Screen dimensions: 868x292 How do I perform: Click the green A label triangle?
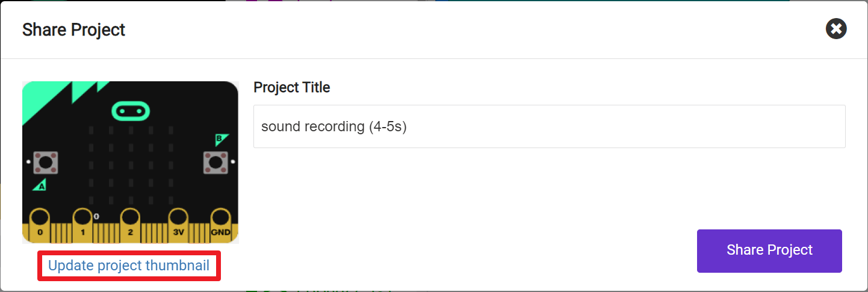click(41, 185)
